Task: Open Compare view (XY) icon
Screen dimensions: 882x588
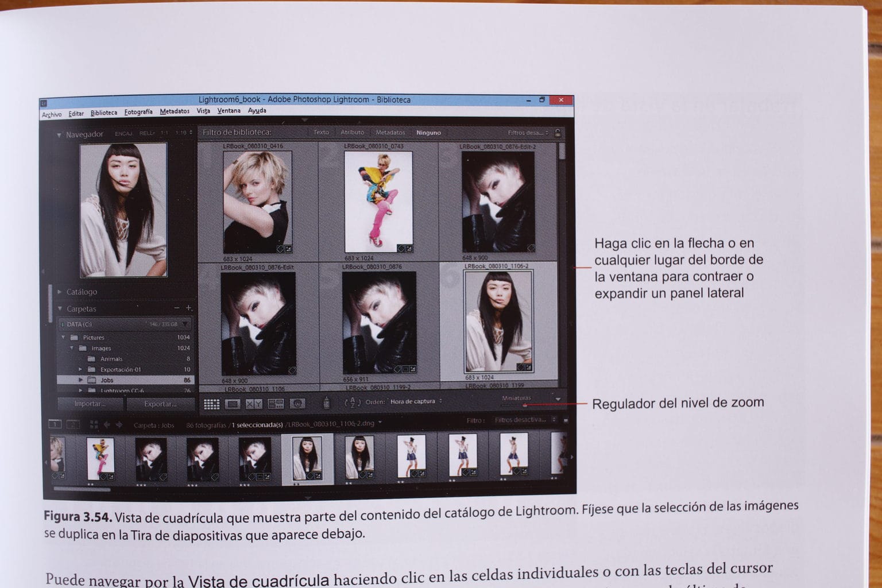Action: [254, 404]
